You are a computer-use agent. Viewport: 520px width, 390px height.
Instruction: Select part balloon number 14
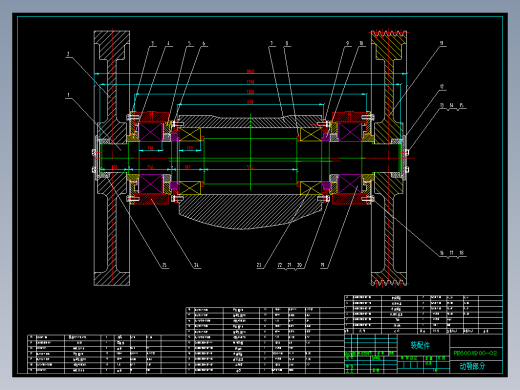tap(452, 105)
